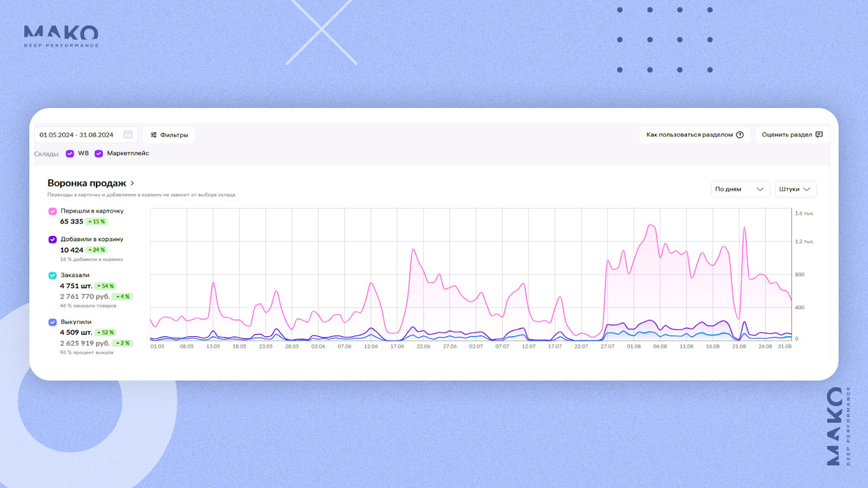Click the 65 335 card views value
Screen dimensions: 868x488
click(72, 222)
